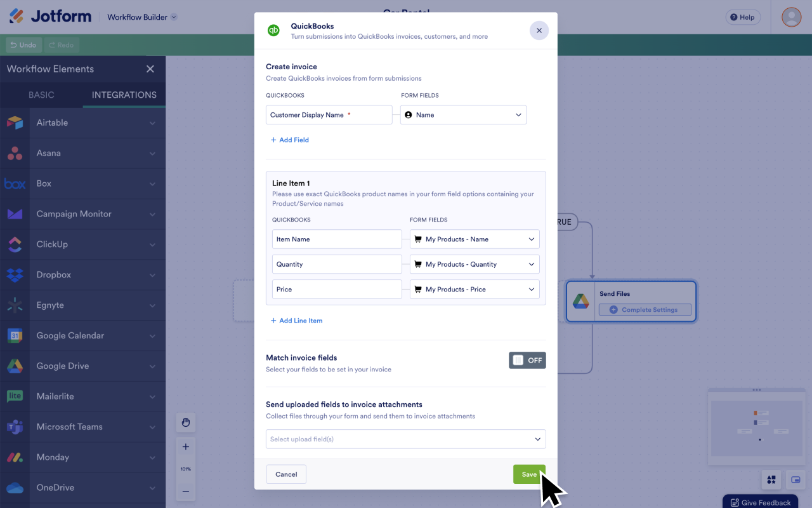Switch to the BASIC tab

[x=41, y=95]
